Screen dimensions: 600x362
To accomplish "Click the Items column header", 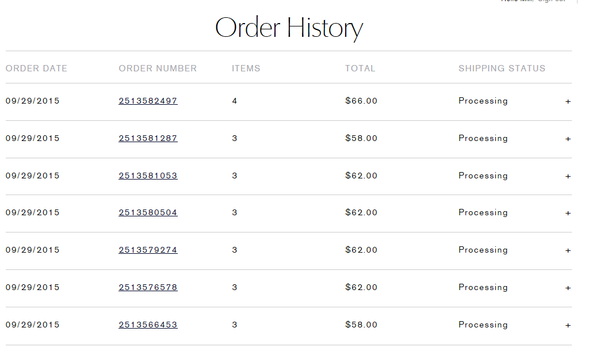I will (246, 68).
